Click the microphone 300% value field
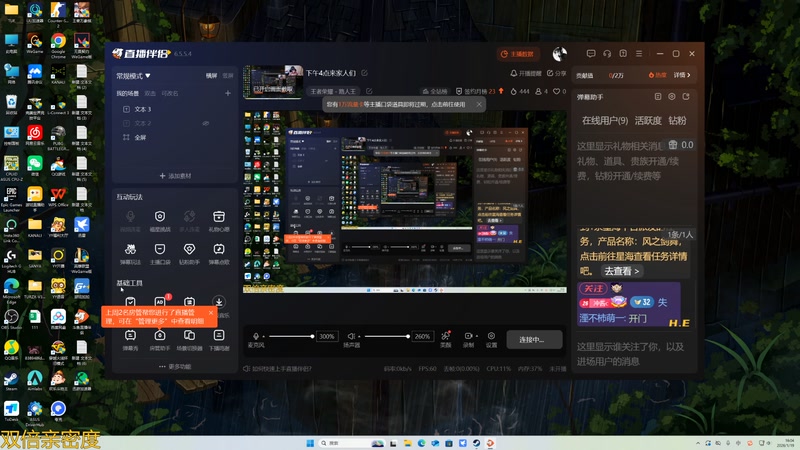 327,336
